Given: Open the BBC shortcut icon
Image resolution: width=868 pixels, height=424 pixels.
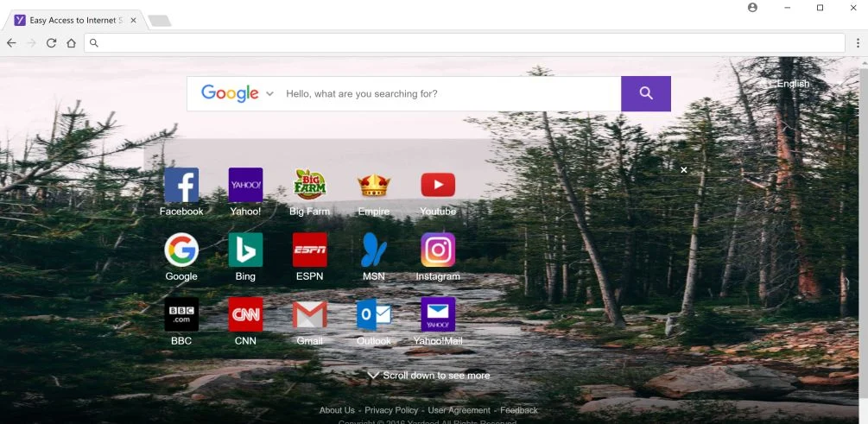Looking at the screenshot, I should tap(181, 314).
